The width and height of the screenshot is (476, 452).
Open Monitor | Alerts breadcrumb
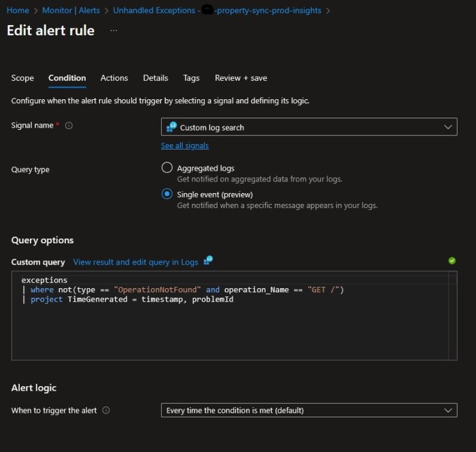71,10
